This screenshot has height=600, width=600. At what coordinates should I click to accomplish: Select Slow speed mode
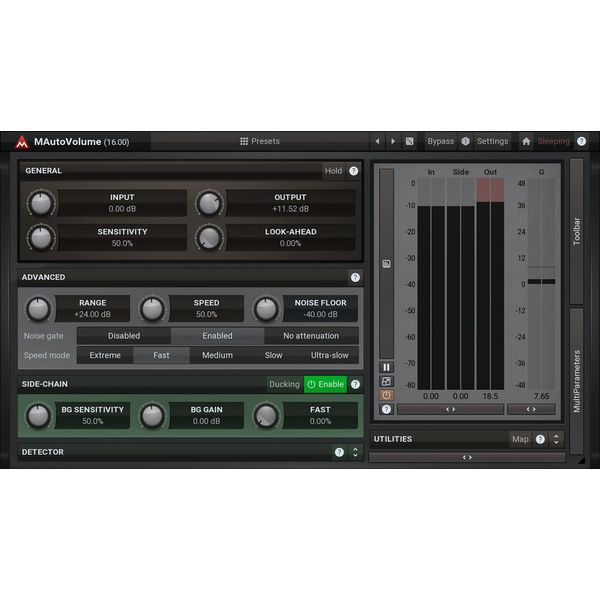[x=274, y=355]
